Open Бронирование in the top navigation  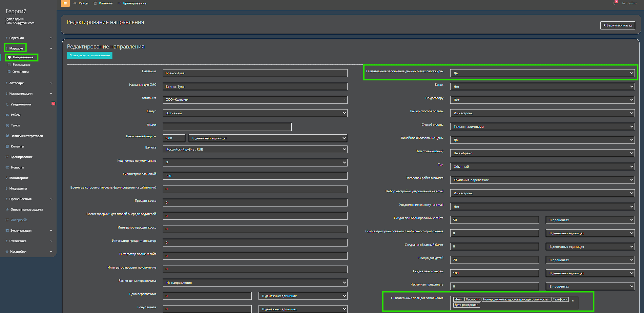coord(134,3)
